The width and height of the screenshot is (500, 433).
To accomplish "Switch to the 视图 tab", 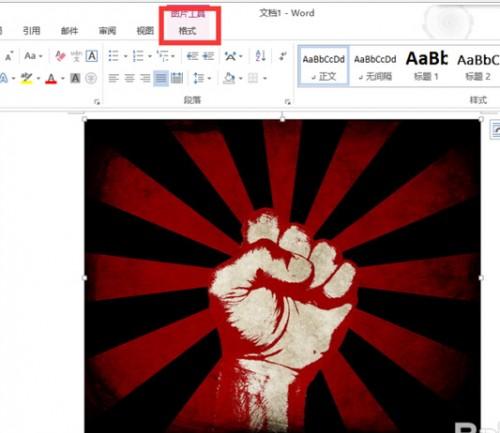I will 145,31.
